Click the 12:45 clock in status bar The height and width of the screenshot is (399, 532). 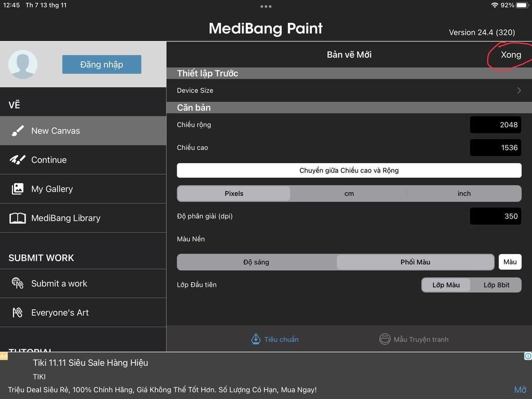(11, 5)
